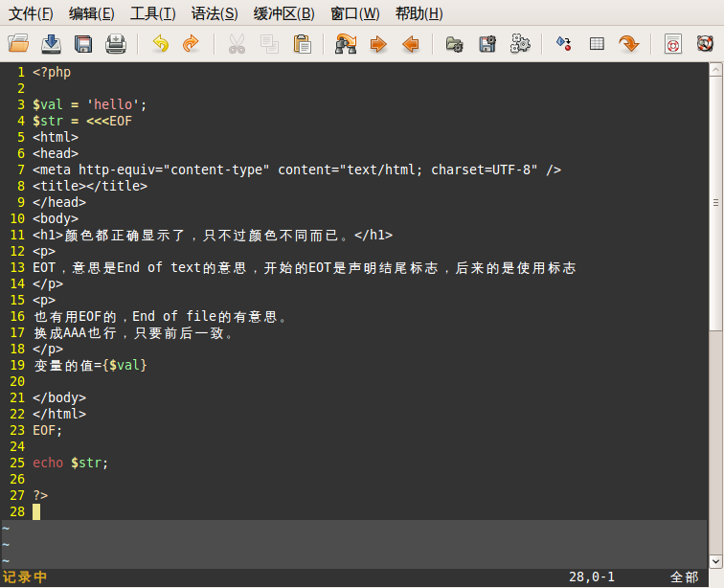This screenshot has width=724, height=588.
Task: Click '全部' in the status line
Action: tap(684, 577)
